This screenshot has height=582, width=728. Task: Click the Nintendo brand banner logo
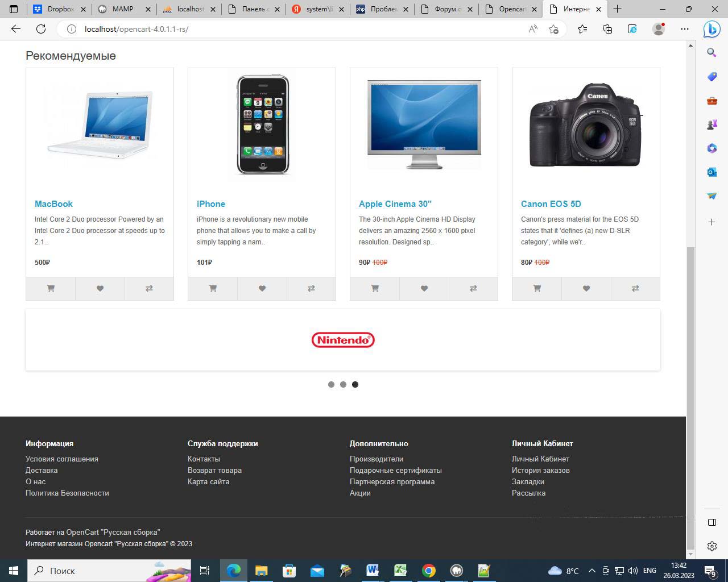pos(343,340)
